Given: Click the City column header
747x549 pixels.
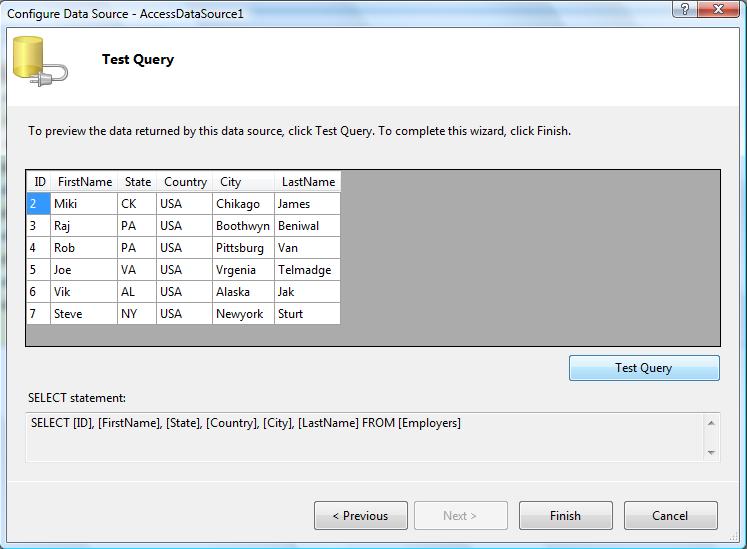Looking at the screenshot, I should coord(244,182).
